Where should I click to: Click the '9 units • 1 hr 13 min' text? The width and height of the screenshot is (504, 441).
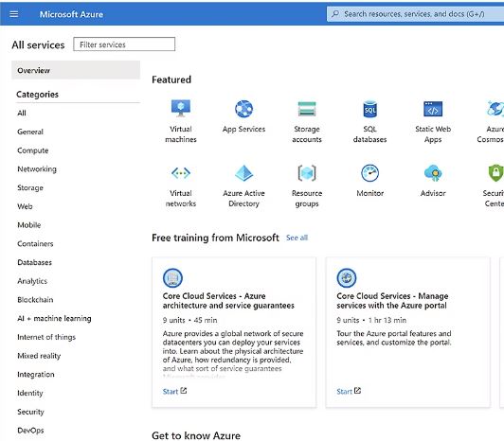coord(371,320)
